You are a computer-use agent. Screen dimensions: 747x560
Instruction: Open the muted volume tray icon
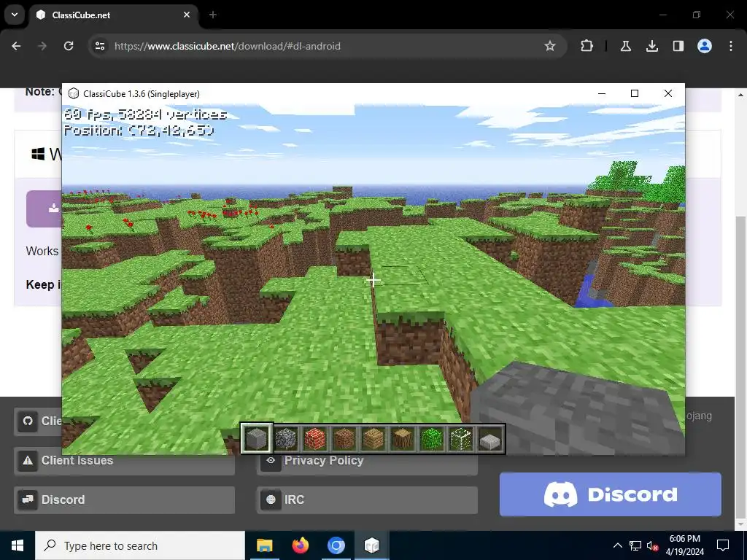(652, 545)
